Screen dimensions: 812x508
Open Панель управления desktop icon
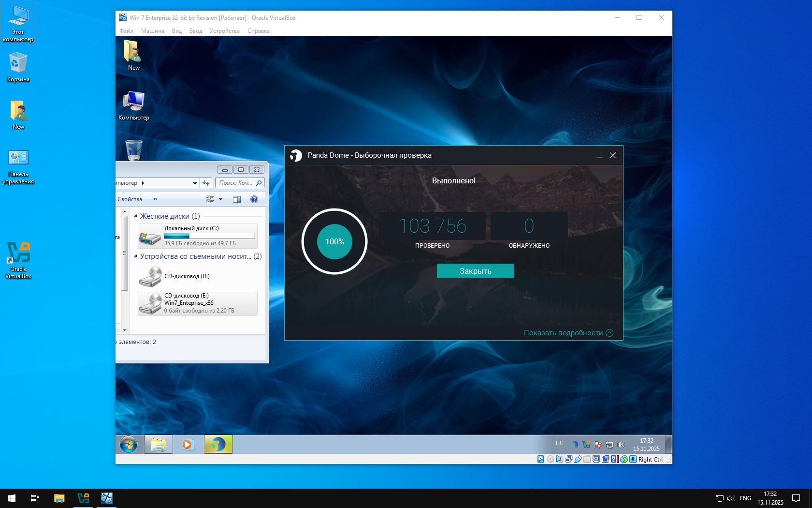(x=18, y=167)
